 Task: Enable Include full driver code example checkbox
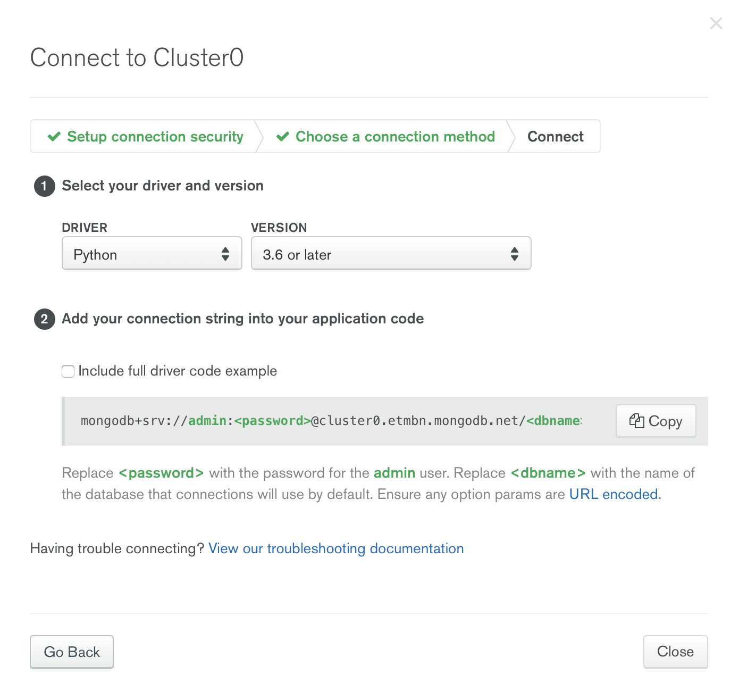pos(68,371)
